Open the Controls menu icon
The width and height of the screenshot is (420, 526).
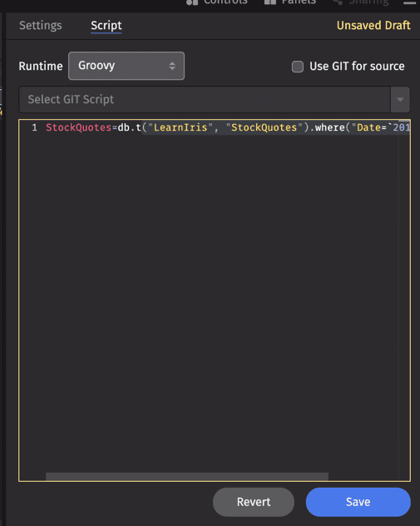coord(192,2)
